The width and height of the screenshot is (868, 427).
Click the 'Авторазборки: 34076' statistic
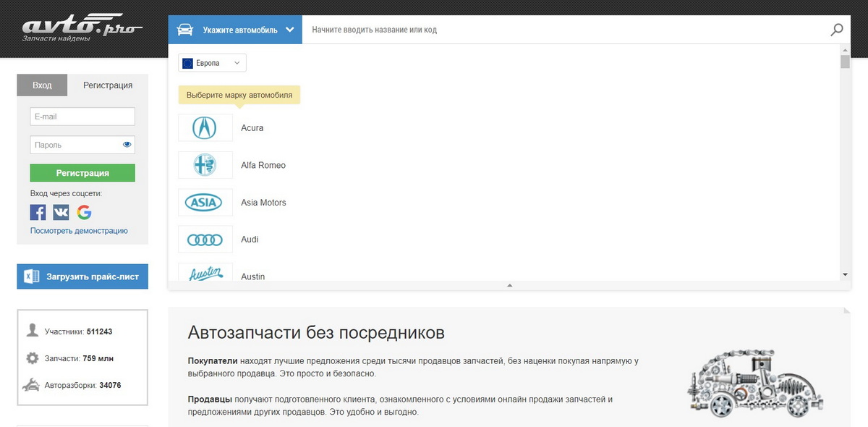click(82, 386)
